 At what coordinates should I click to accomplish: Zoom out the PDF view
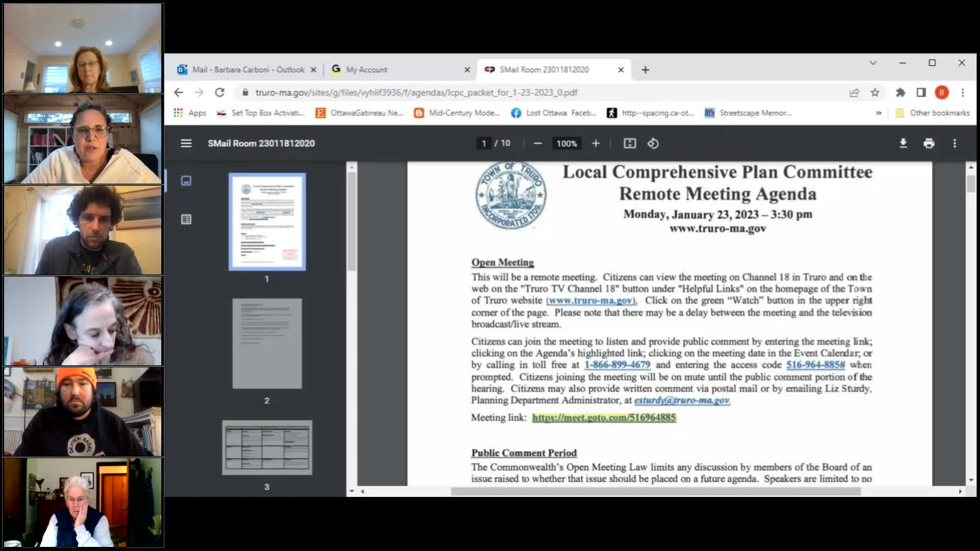537,143
